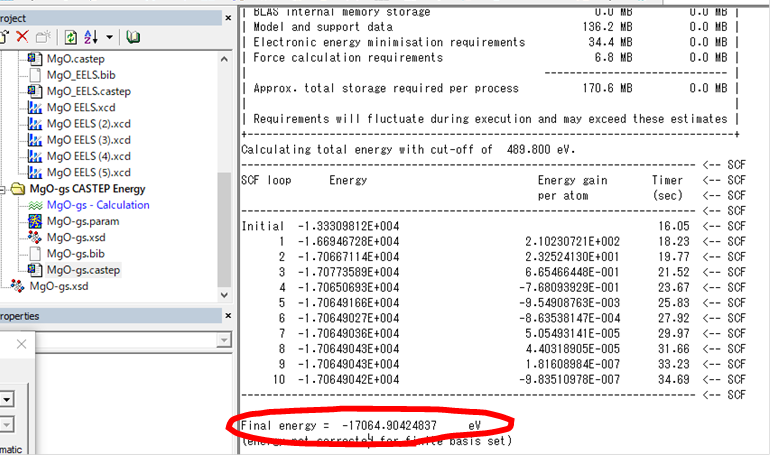The width and height of the screenshot is (770, 455).
Task: Click 'Model and support data' memory line
Action: point(323,27)
